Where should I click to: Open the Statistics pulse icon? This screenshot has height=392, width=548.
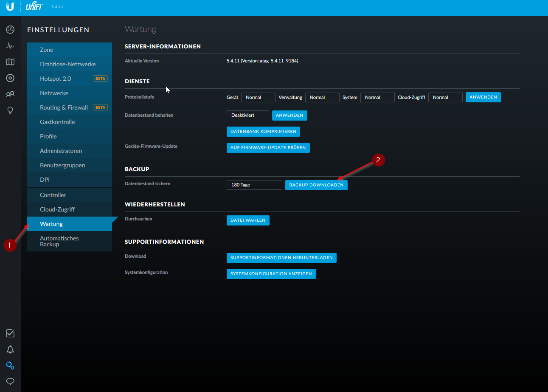10,46
